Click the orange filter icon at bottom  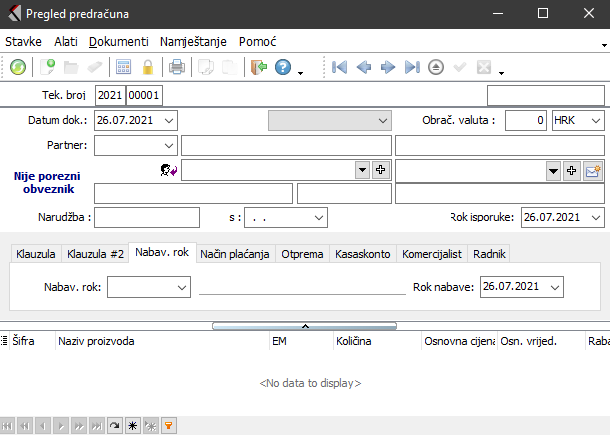point(169,425)
